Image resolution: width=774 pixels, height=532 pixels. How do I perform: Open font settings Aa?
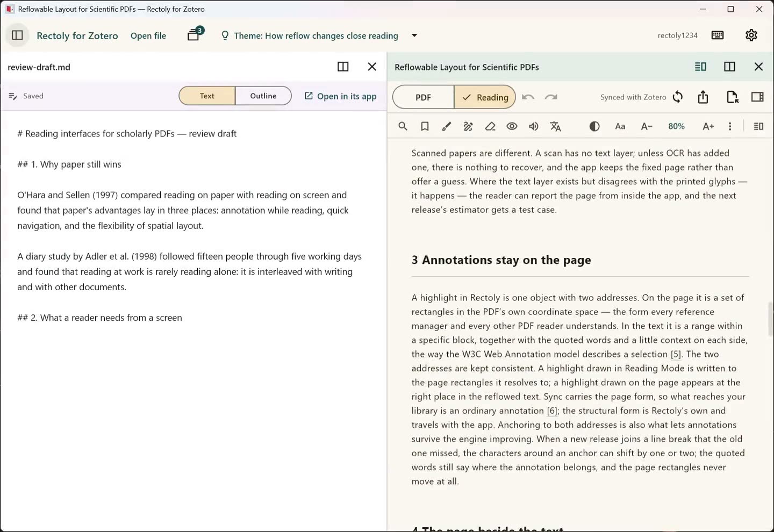click(620, 126)
